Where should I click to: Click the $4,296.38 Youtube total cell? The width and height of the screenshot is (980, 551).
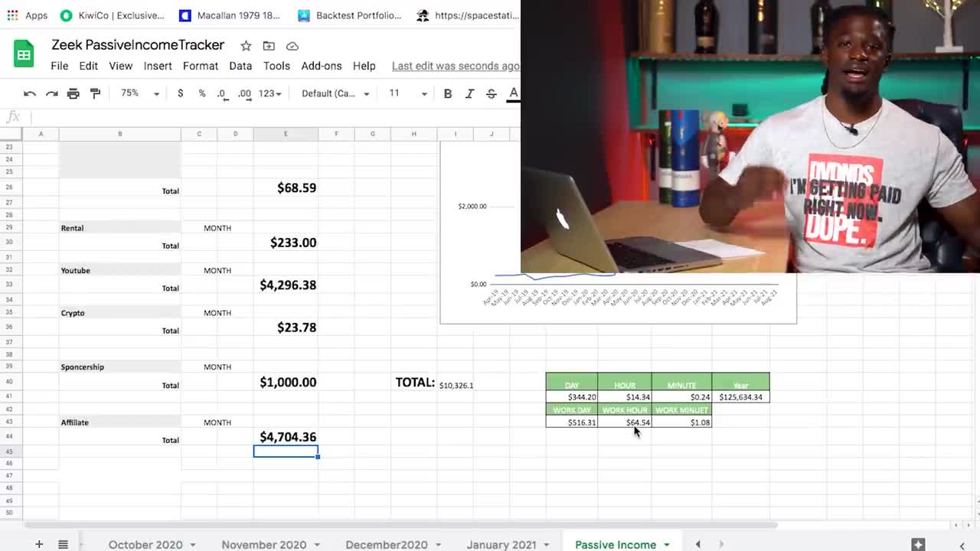[x=286, y=285]
